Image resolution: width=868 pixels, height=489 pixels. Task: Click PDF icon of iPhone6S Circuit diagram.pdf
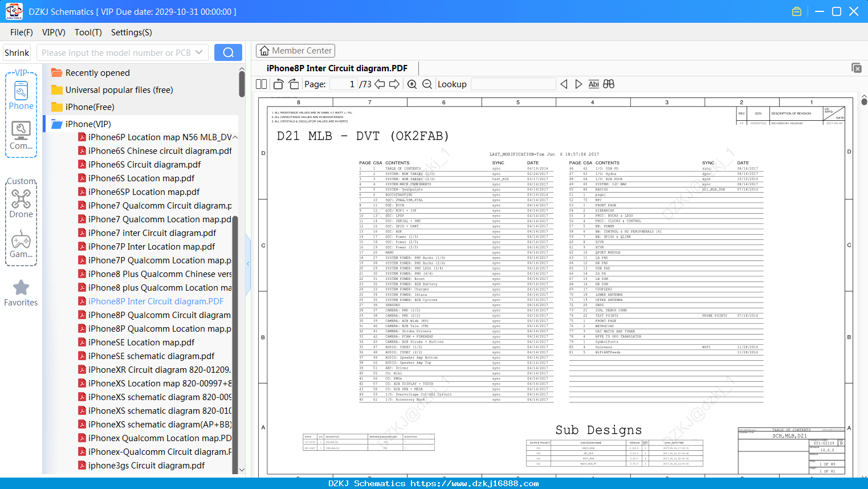click(x=82, y=165)
